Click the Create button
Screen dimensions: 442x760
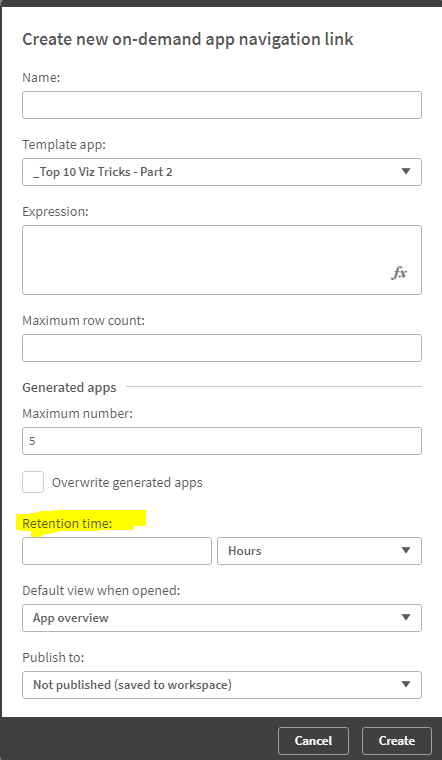(x=397, y=741)
